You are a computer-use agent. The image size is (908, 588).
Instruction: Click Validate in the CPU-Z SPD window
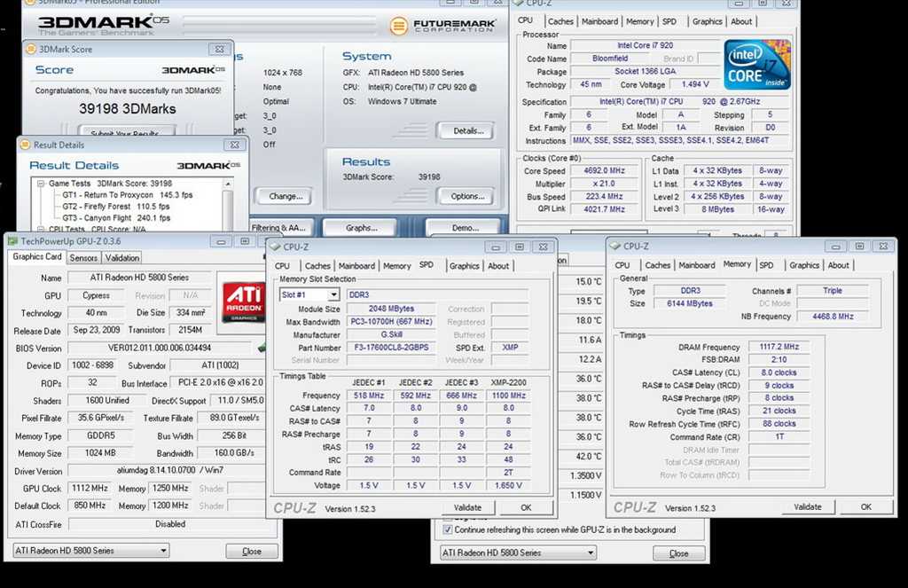click(x=466, y=507)
